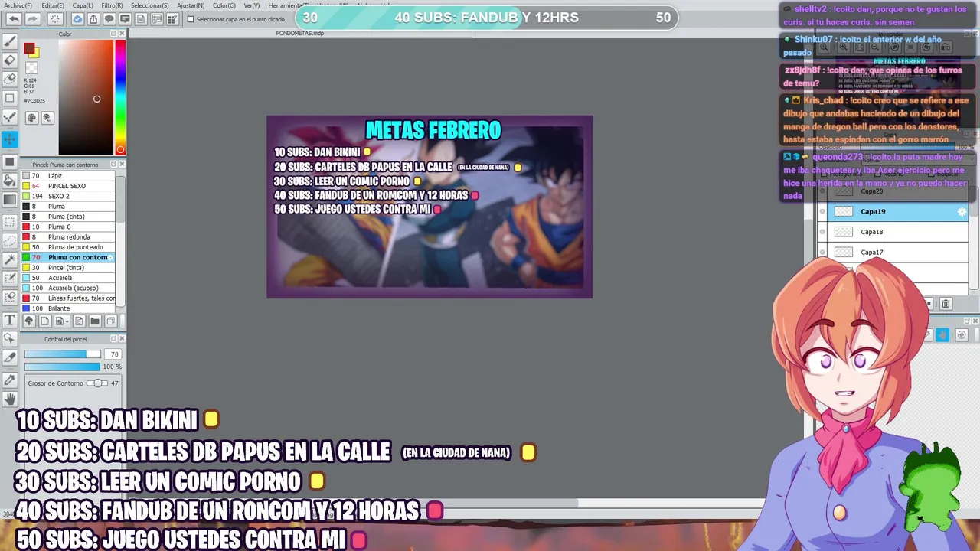Pick a hue on the rainbow hue bar
Viewport: 980px width, 551px height.
(x=120, y=97)
